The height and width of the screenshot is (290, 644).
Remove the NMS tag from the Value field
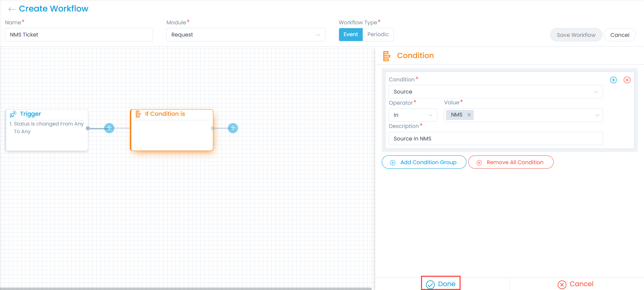pyautogui.click(x=469, y=115)
